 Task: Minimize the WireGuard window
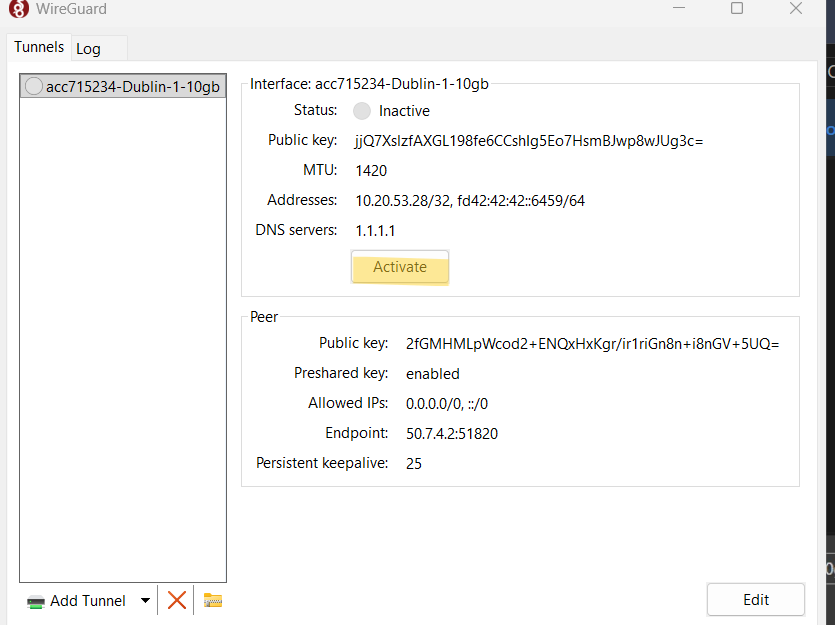(x=678, y=8)
